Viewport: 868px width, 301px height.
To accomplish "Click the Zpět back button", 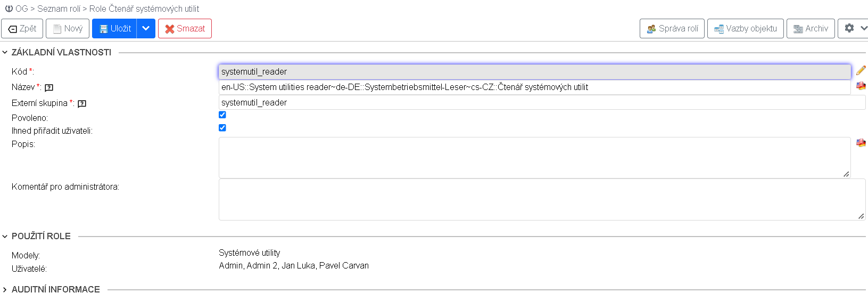I will coord(22,29).
